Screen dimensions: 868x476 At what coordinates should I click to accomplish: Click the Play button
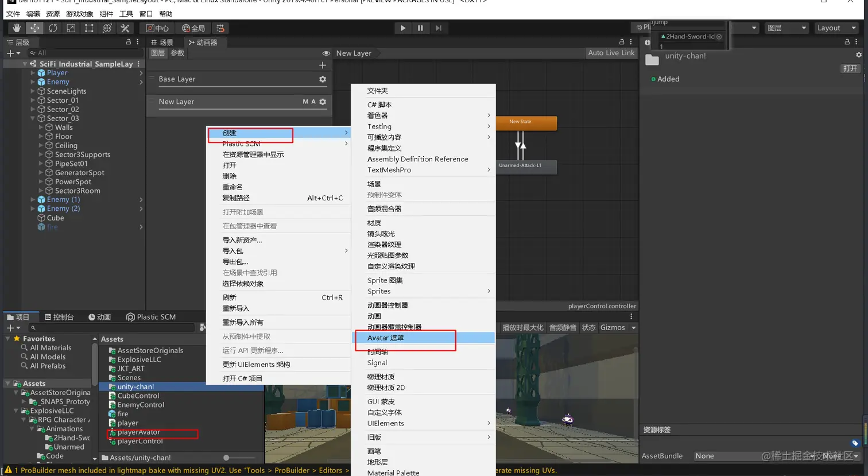coord(402,28)
